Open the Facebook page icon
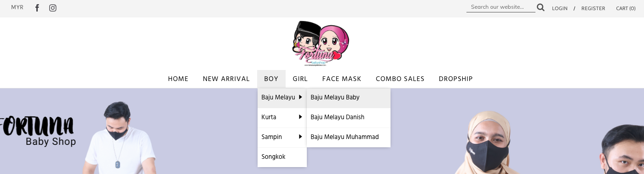644x174 pixels. point(37,8)
